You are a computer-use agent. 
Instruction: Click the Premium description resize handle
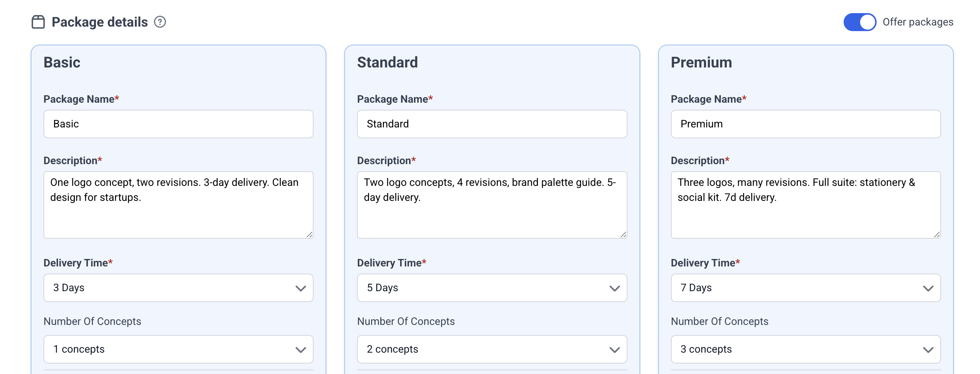pos(937,235)
